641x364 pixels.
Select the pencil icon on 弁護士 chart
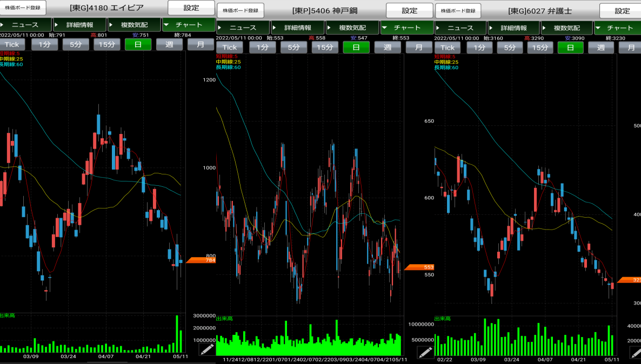pos(636,352)
